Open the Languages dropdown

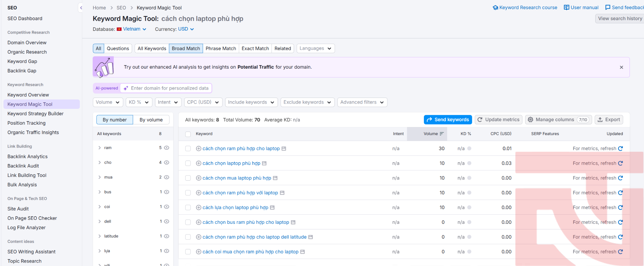click(315, 48)
